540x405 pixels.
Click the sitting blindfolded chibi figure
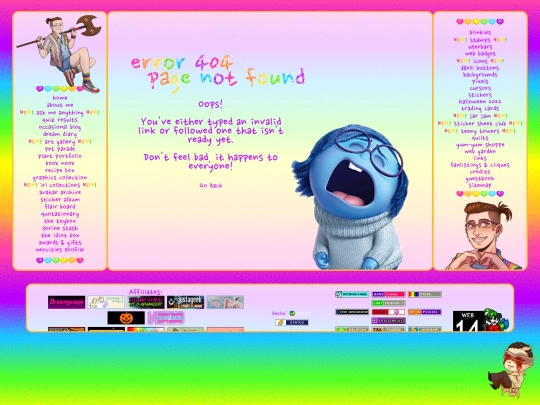pos(511,370)
